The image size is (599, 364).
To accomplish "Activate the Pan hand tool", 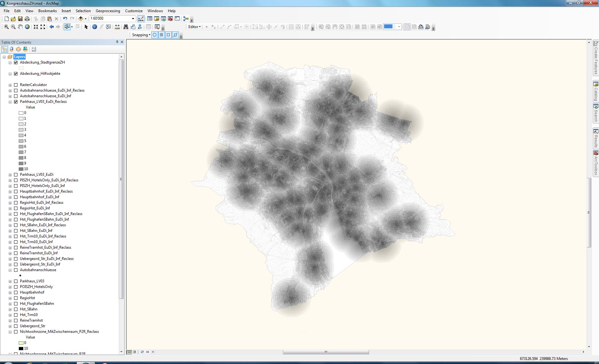I will pyautogui.click(x=20, y=27).
